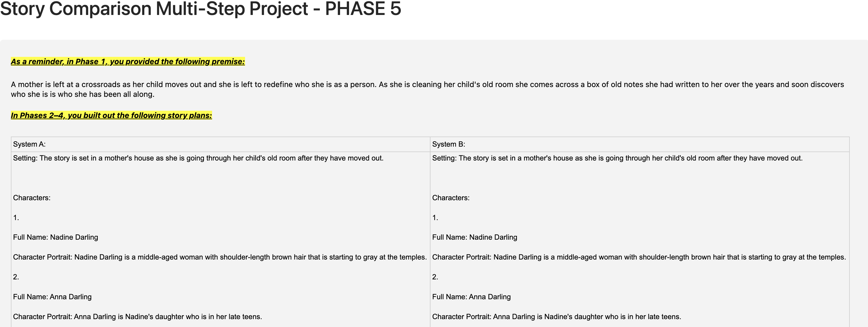The image size is (868, 327).
Task: Click Anna's Character Portrait in System A
Action: (x=137, y=317)
